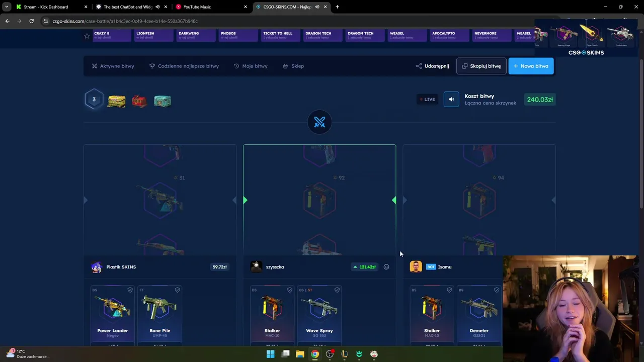This screenshot has width=644, height=362.
Task: Mute audio on The best ChatBot tab
Action: tap(157, 7)
